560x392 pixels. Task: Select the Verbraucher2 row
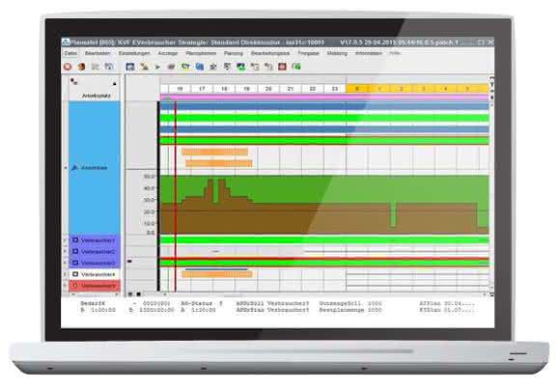coord(95,252)
